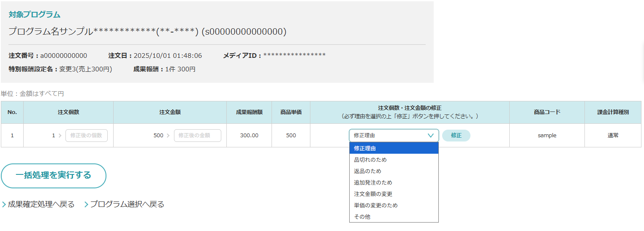Click the arrow icon beside order quantity 1
Image resolution: width=644 pixels, height=231 pixels.
[60, 136]
